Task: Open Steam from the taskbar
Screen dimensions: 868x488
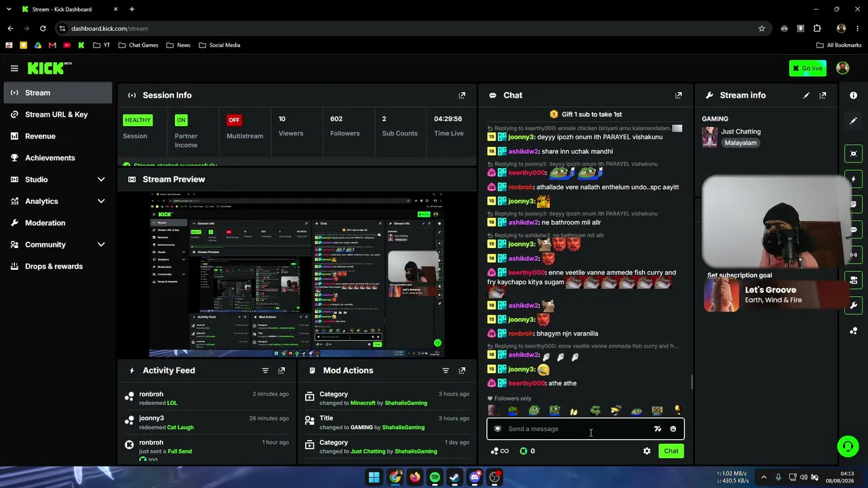Action: pos(454,477)
